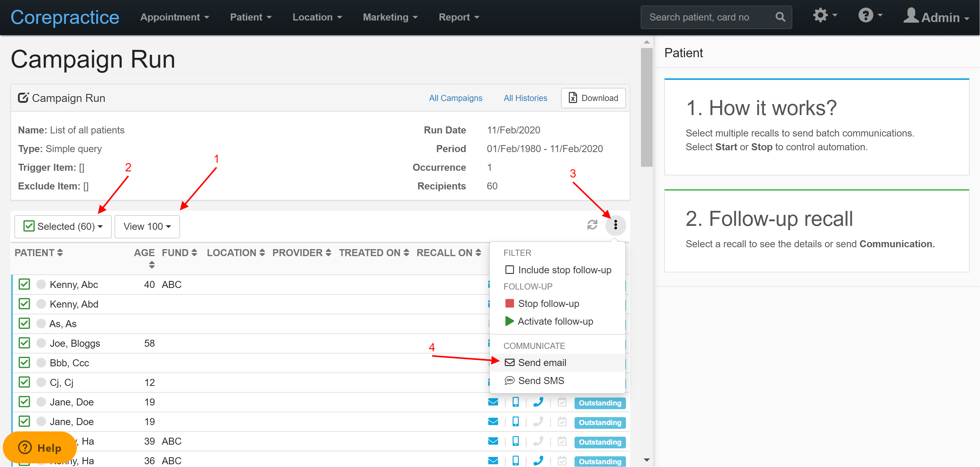Open the three-dot actions menu

pyautogui.click(x=616, y=225)
